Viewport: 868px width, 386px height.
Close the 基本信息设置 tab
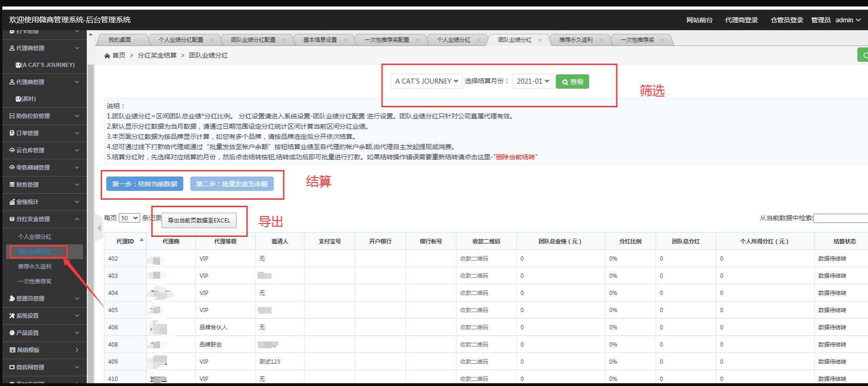(345, 40)
